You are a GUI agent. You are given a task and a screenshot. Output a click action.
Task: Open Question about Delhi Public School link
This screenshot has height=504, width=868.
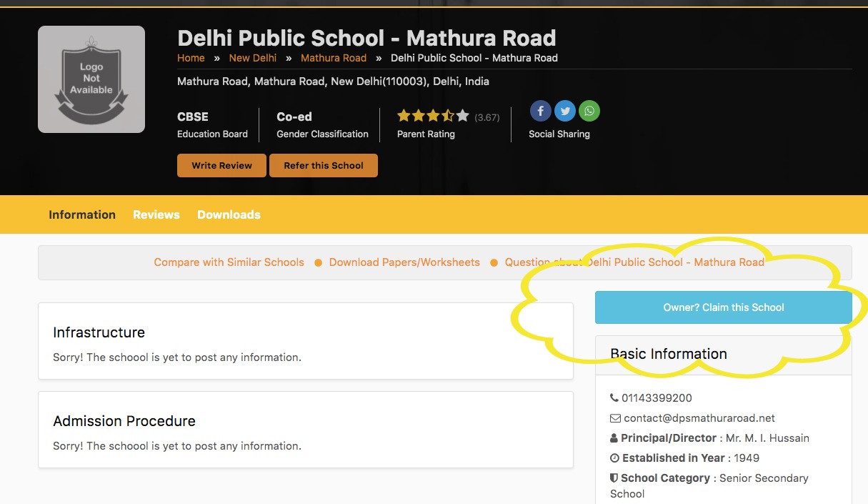click(634, 262)
